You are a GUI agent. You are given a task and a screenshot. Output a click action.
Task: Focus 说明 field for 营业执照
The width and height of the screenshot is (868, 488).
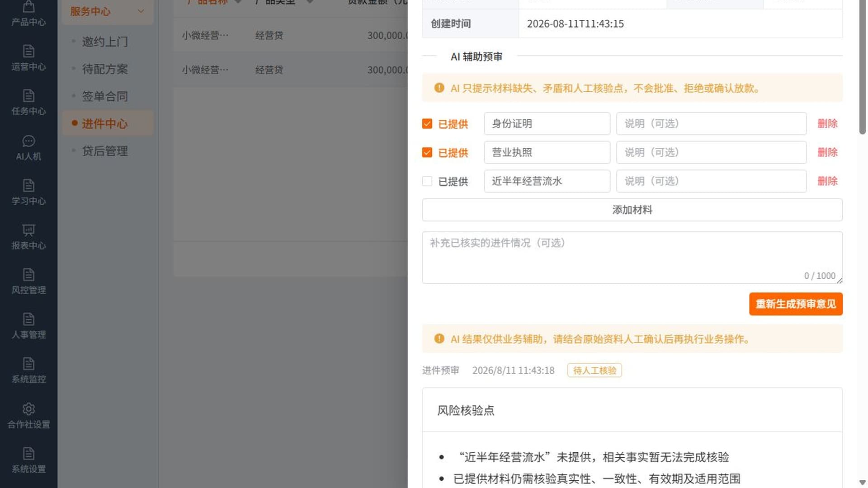click(711, 152)
